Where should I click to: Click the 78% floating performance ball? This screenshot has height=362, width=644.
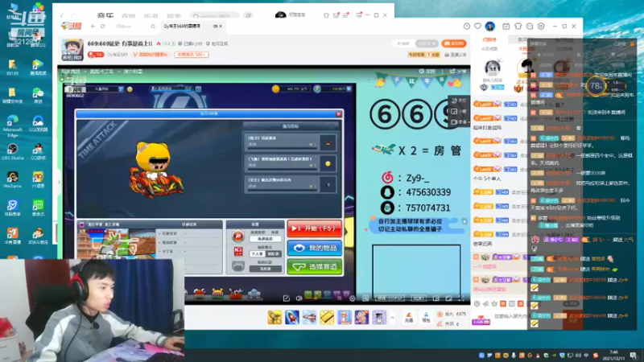(x=596, y=86)
